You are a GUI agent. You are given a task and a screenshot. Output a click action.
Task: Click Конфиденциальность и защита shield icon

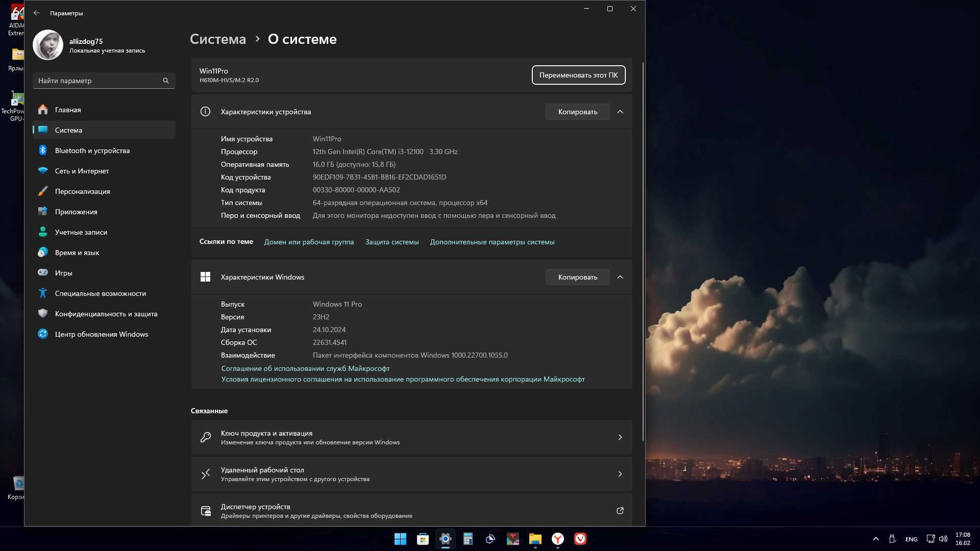[x=43, y=313]
